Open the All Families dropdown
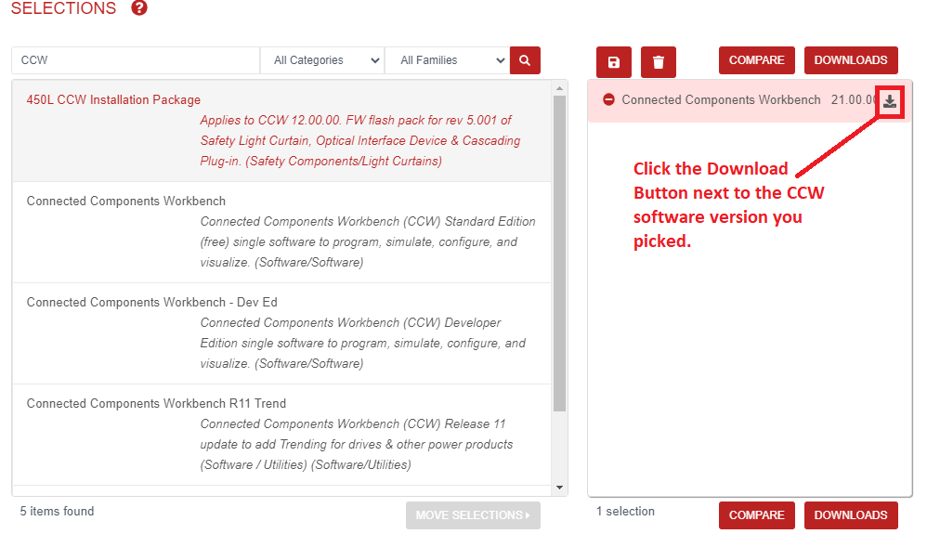Viewport: 927px width, 560px height. tap(448, 60)
